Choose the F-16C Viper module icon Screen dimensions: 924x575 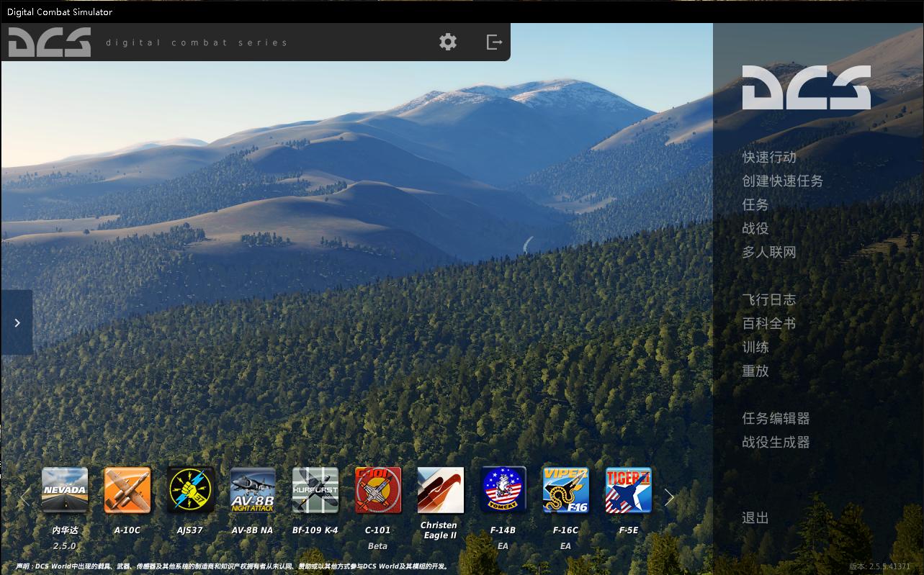(x=565, y=490)
